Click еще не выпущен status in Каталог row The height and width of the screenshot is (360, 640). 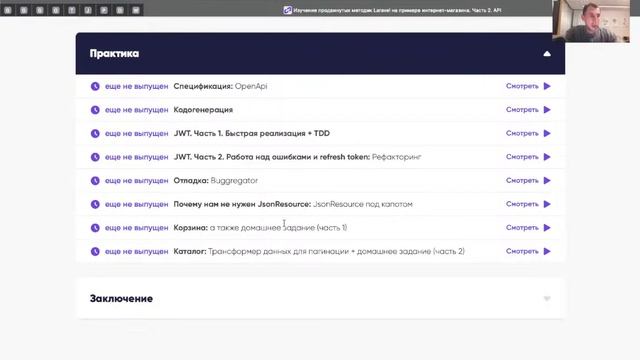point(137,251)
